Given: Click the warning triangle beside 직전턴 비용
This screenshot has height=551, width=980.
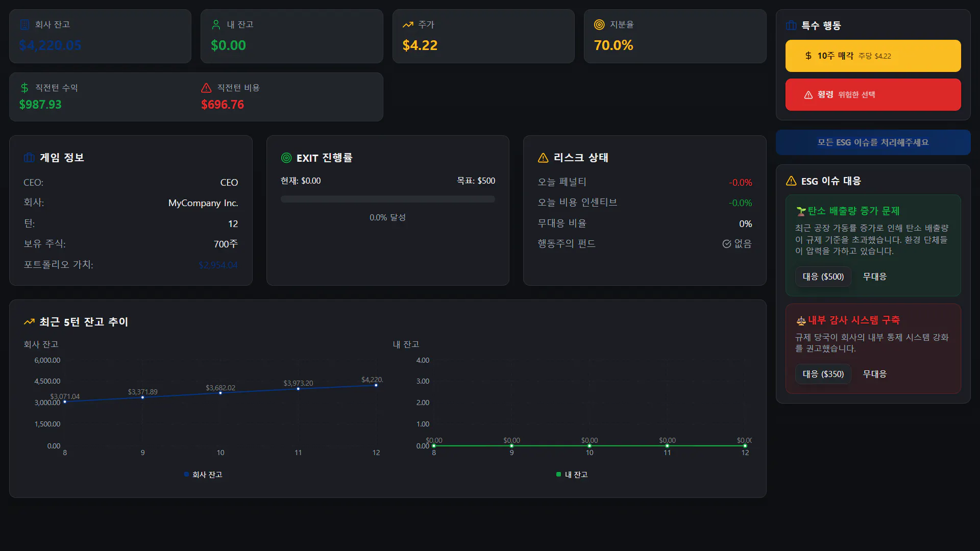Looking at the screenshot, I should [206, 88].
